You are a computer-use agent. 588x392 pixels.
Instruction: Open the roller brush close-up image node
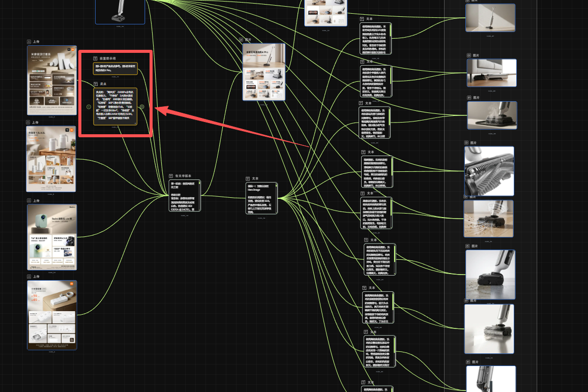point(489,171)
